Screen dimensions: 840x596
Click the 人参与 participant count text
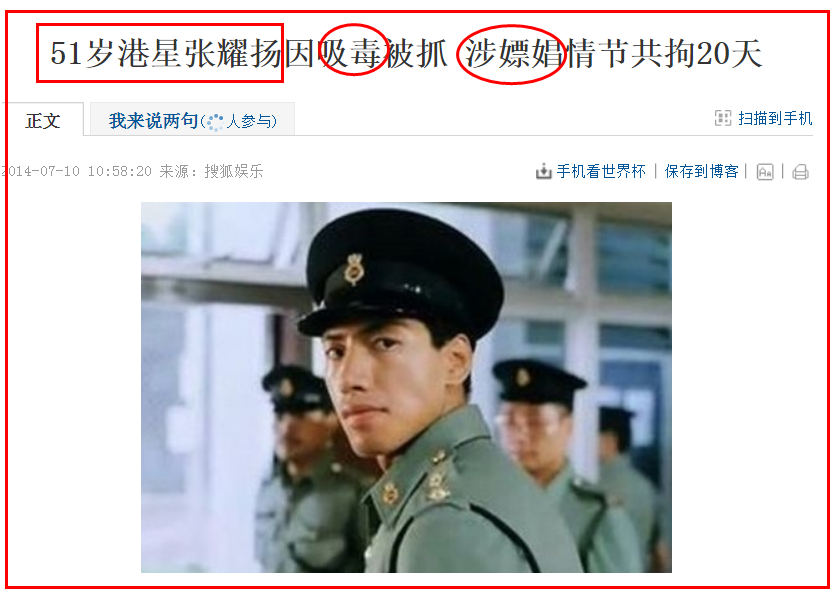coord(248,122)
